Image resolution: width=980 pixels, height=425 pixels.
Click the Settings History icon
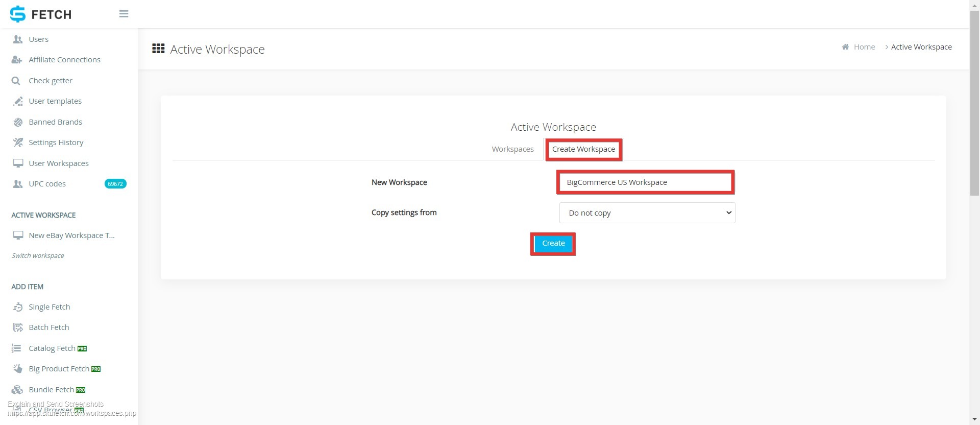[x=18, y=143]
